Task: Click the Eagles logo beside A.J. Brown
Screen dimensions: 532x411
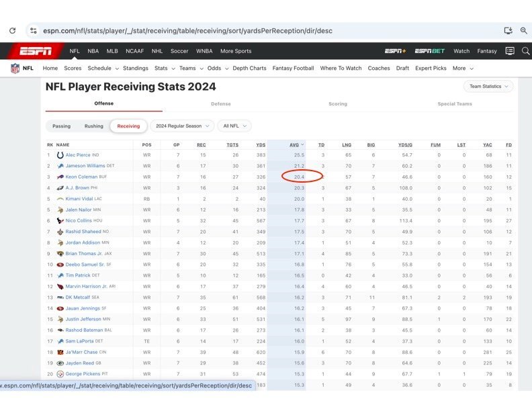Action: [x=60, y=188]
